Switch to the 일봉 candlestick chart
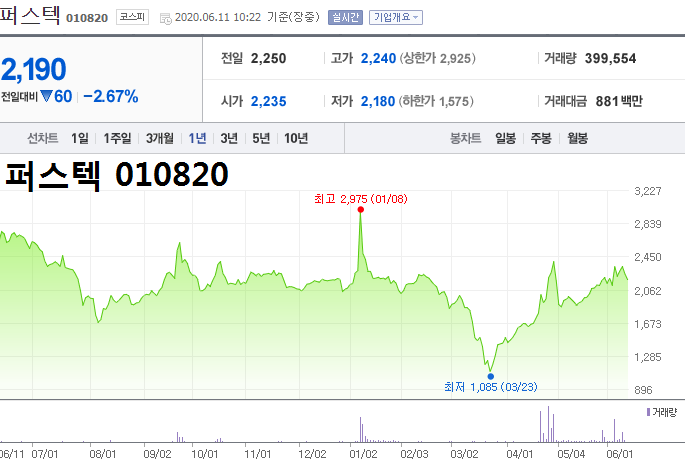 tap(505, 139)
